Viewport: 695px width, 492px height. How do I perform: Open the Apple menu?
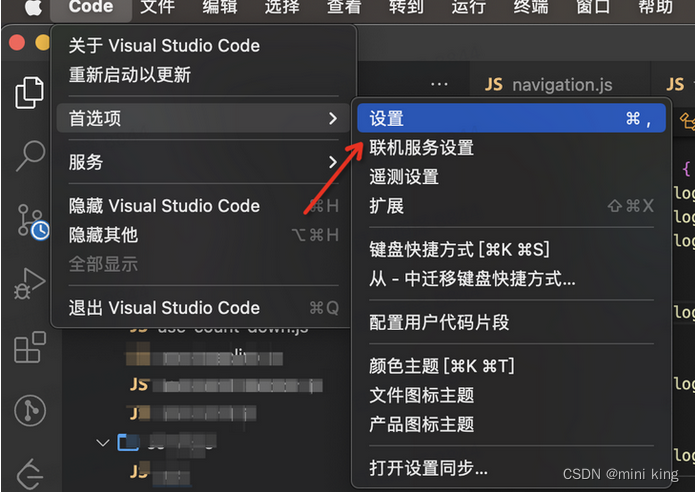(x=33, y=7)
